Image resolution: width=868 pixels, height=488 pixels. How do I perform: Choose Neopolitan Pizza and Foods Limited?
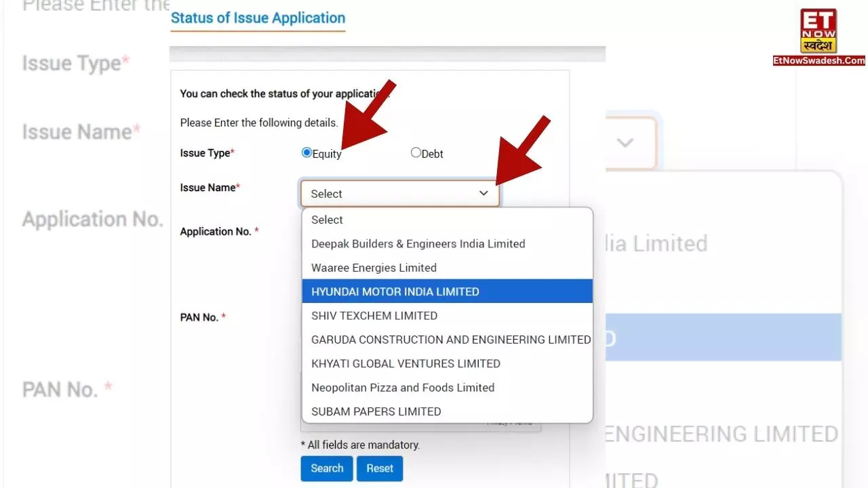coord(448,388)
